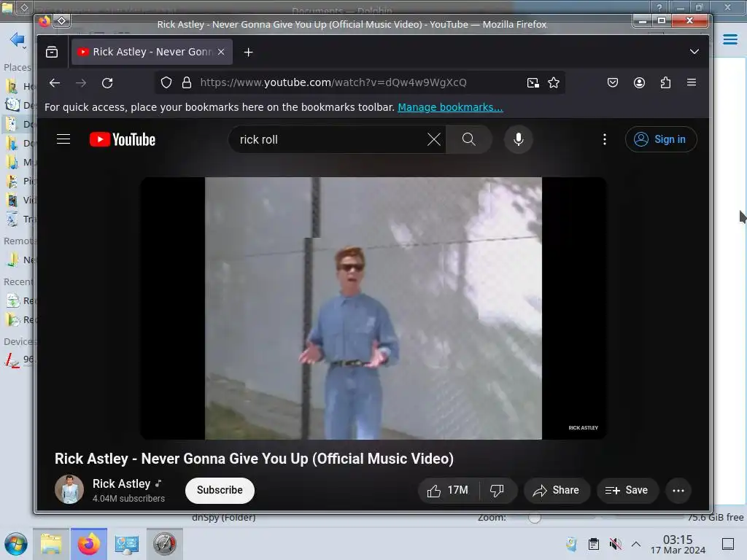747x560 pixels.
Task: Open Firefox window menu icon in titlebar
Action: pos(44,21)
